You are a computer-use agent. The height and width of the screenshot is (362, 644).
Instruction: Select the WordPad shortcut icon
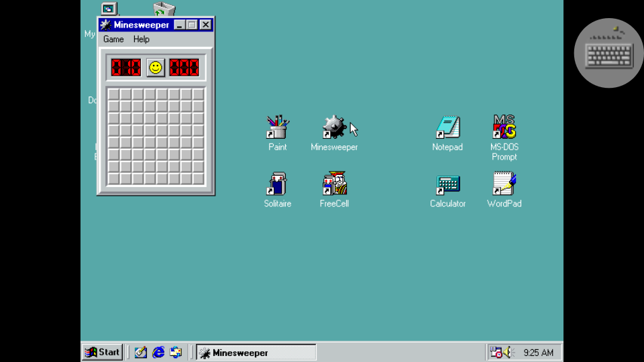coord(504,184)
